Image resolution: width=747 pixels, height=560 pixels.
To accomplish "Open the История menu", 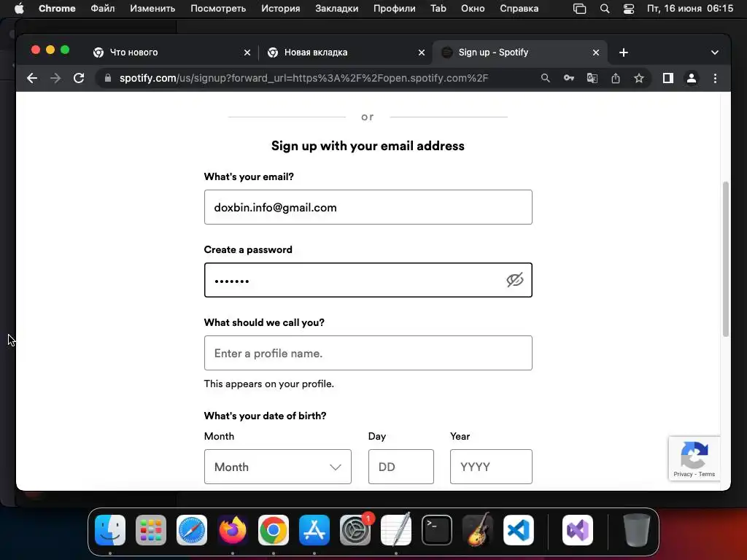I will pyautogui.click(x=281, y=9).
